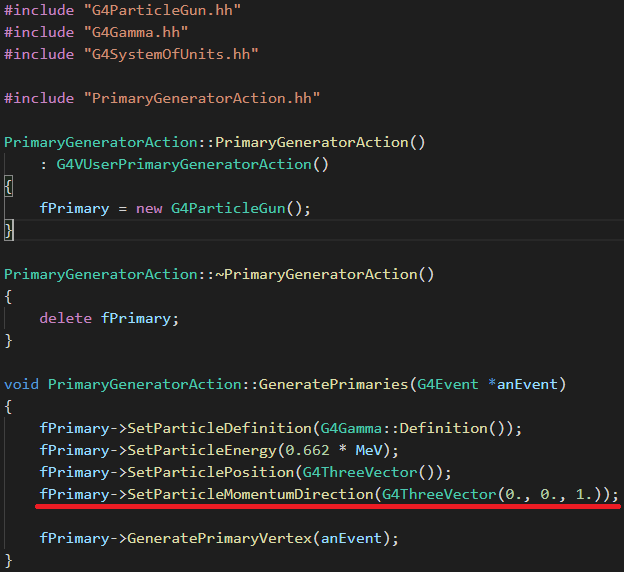Click G4ParticleGun after the new keyword
The width and height of the screenshot is (624, 572).
227,208
